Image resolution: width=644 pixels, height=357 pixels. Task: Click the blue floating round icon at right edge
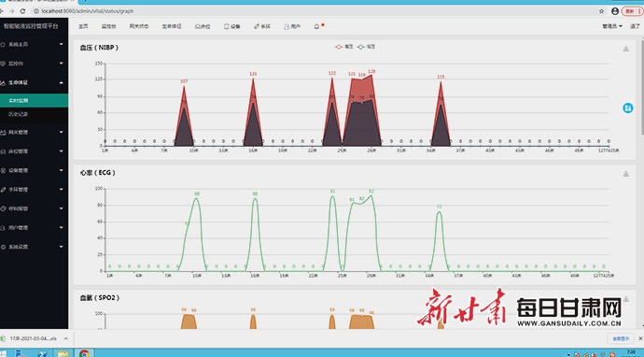[x=627, y=107]
